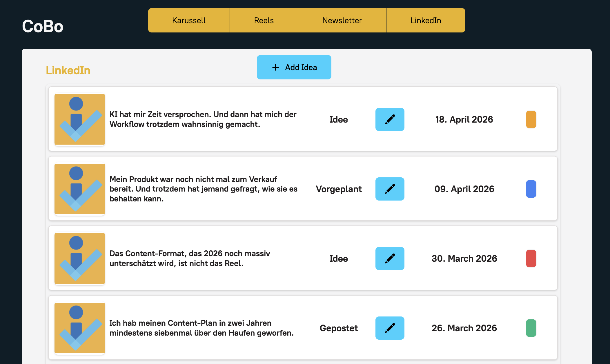Switch to the Reels tab
The width and height of the screenshot is (610, 364).
(264, 20)
